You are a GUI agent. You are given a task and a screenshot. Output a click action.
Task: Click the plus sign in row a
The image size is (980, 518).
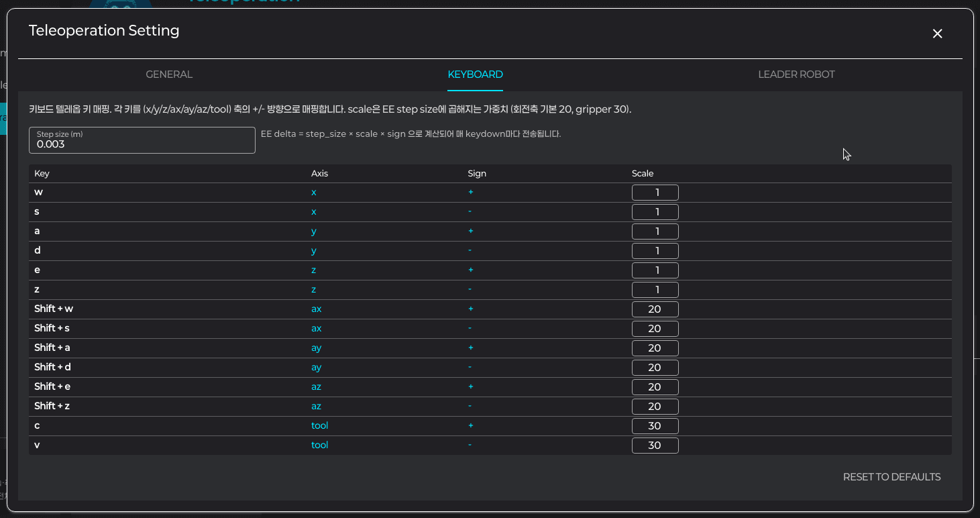click(x=470, y=231)
